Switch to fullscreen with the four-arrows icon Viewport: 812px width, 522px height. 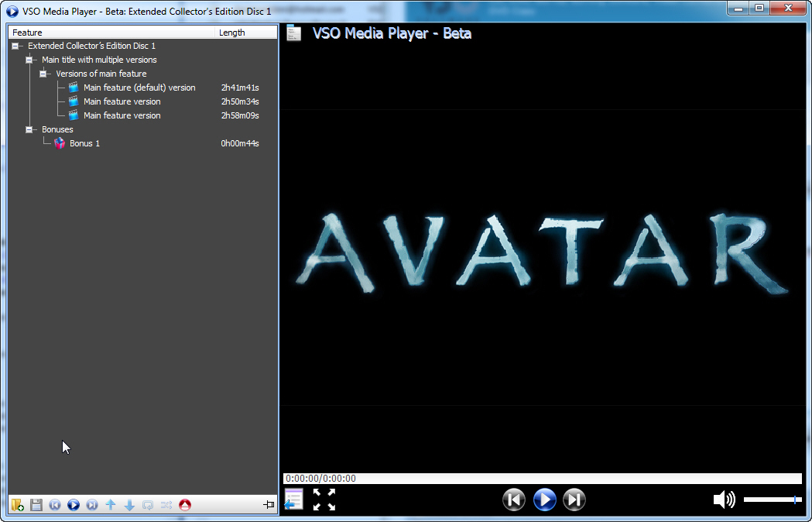[x=324, y=500]
